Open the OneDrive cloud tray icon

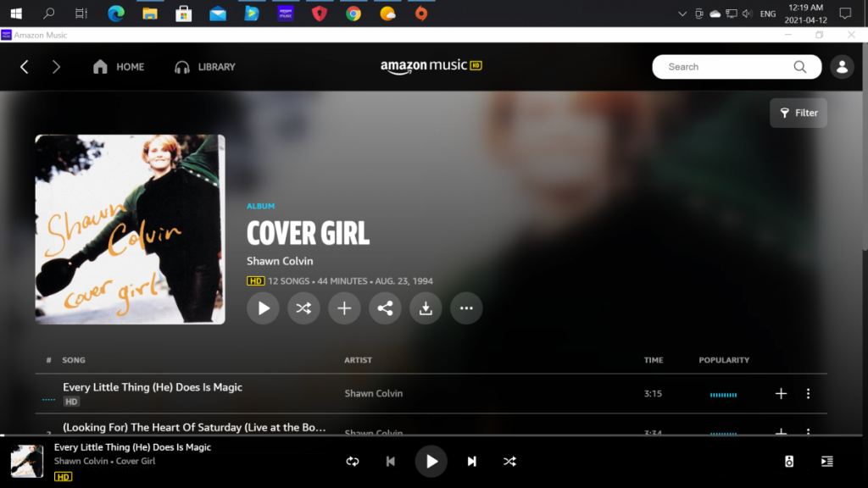tap(715, 14)
